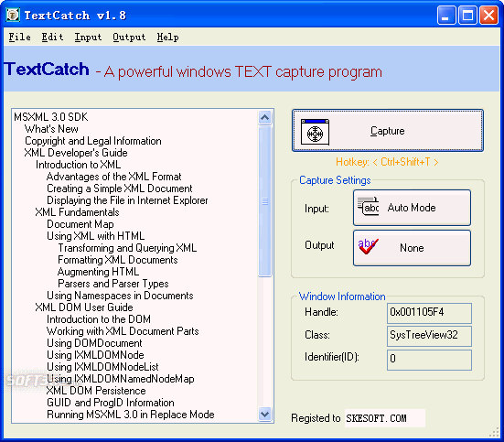Image resolution: width=504 pixels, height=442 pixels.
Task: Select 'Introduction to XML' line
Action: tap(78, 165)
